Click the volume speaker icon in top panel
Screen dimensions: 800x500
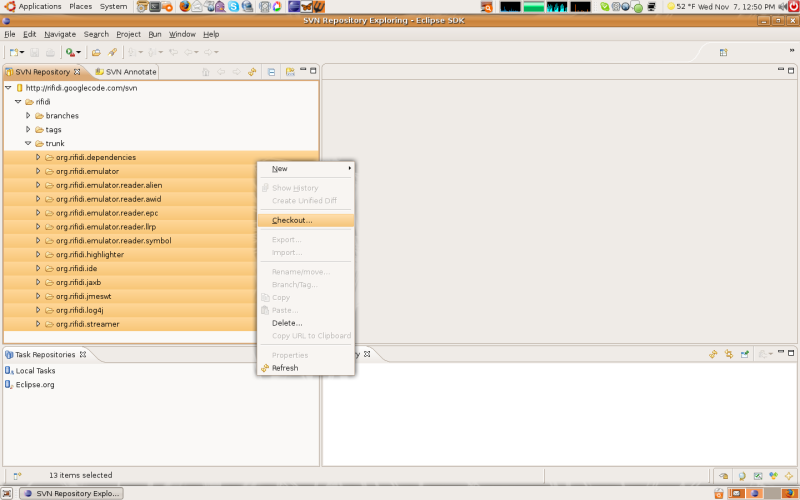click(782, 7)
